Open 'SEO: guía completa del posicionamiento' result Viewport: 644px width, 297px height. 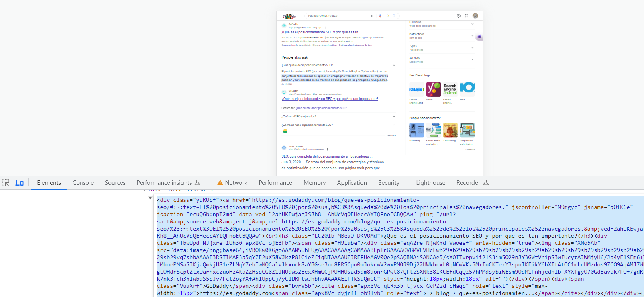pos(327,156)
